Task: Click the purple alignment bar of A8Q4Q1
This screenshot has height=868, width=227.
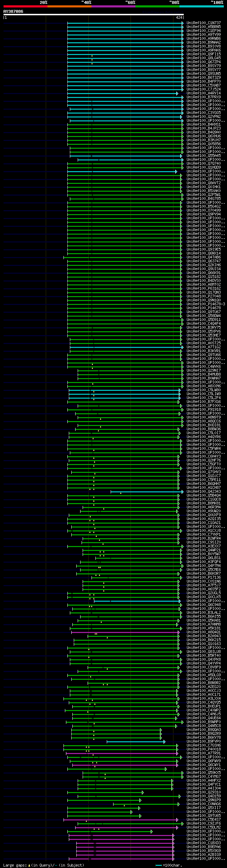Action: click(126, 632)
